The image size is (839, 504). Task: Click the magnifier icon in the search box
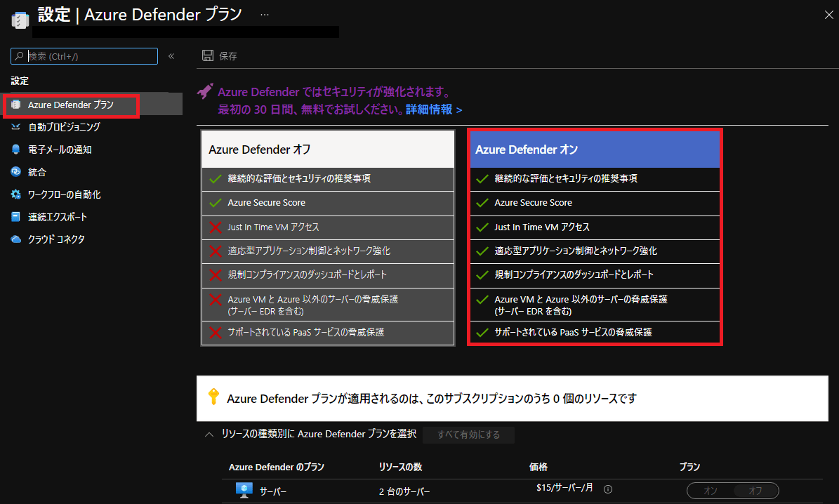click(19, 55)
